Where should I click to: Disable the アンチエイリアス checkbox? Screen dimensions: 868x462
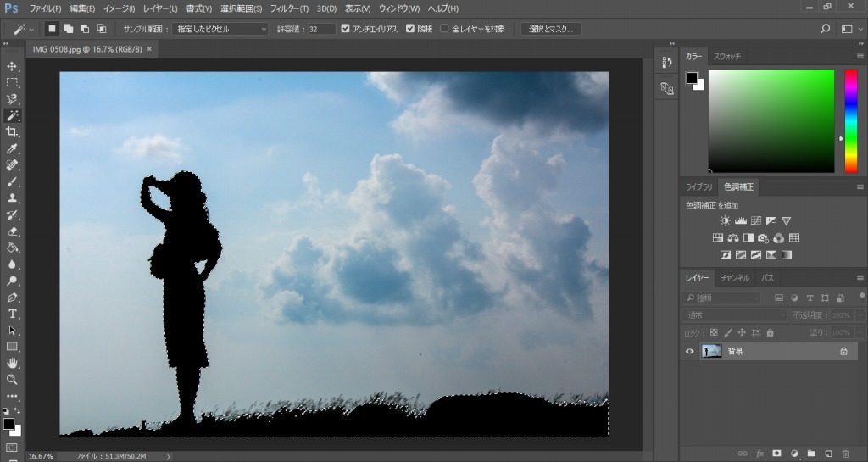[x=345, y=29]
